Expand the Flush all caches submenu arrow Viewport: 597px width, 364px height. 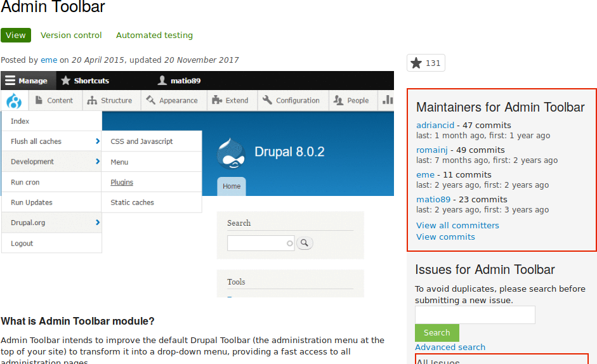coord(98,141)
